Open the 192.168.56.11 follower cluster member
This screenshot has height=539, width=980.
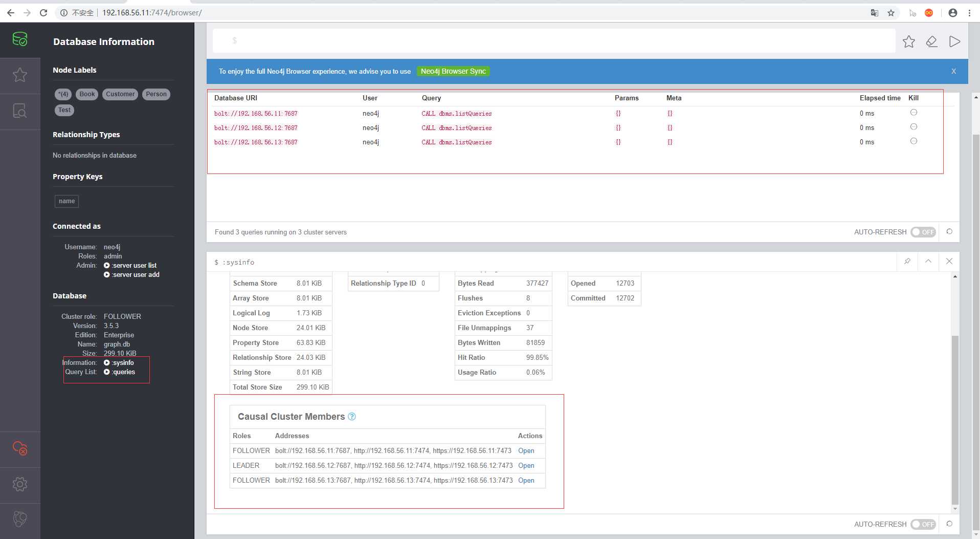pos(526,450)
